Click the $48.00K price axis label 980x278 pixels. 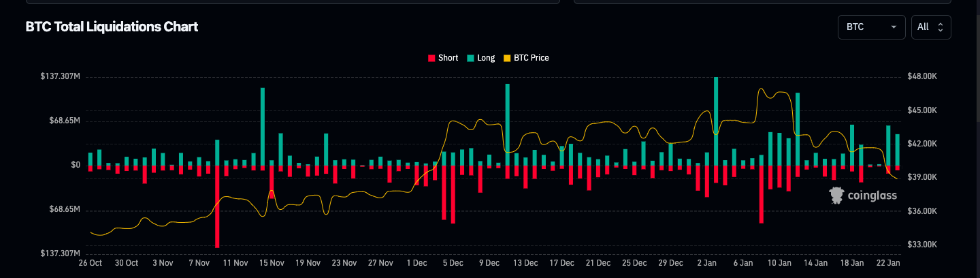[922, 76]
